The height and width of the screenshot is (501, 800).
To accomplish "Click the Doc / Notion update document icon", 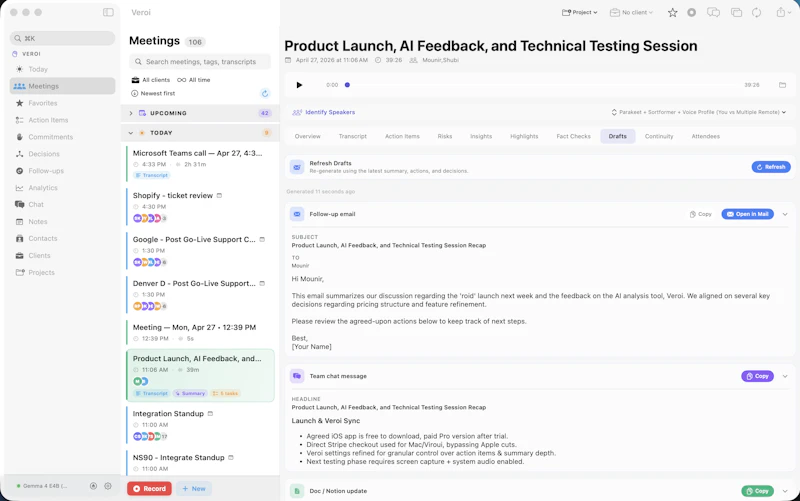I will pos(297,491).
